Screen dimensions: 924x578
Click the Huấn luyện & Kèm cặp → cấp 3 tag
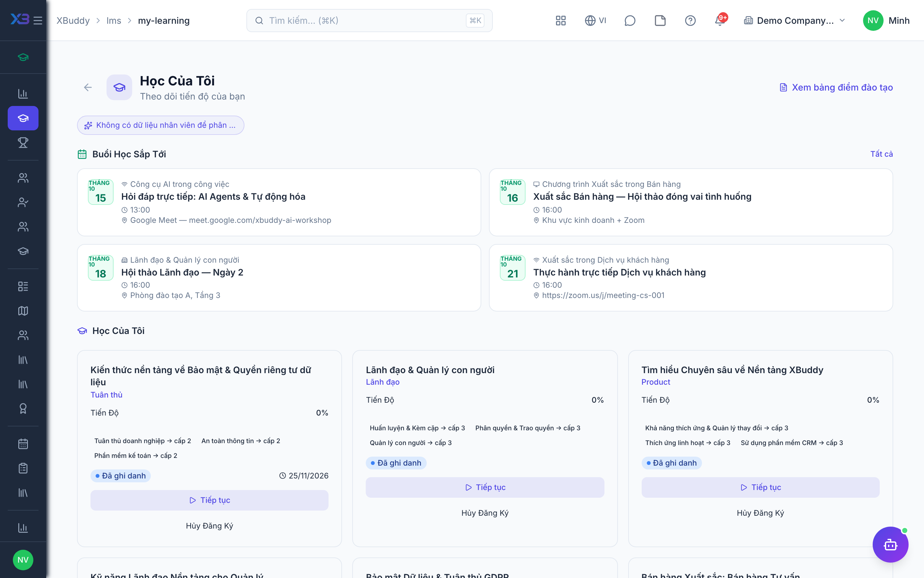coord(417,428)
